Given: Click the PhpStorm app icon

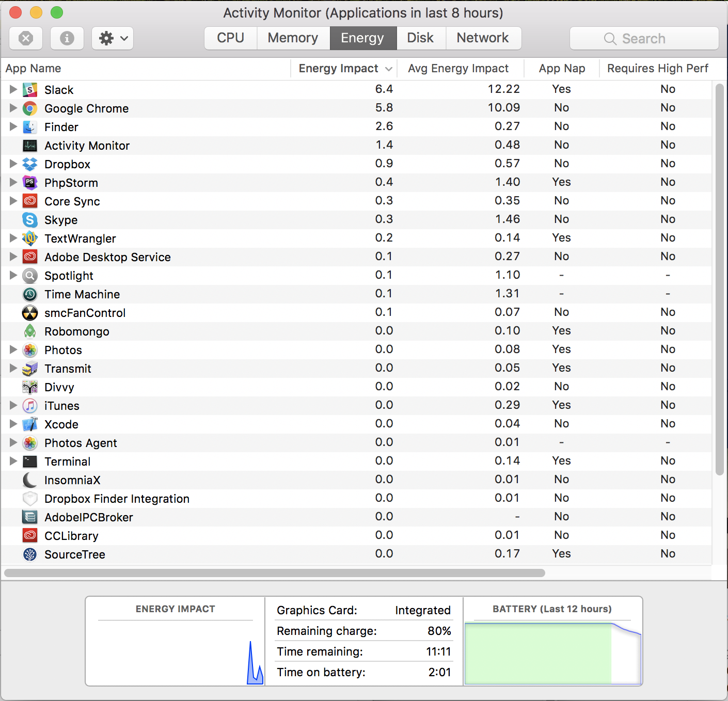Looking at the screenshot, I should coord(30,183).
